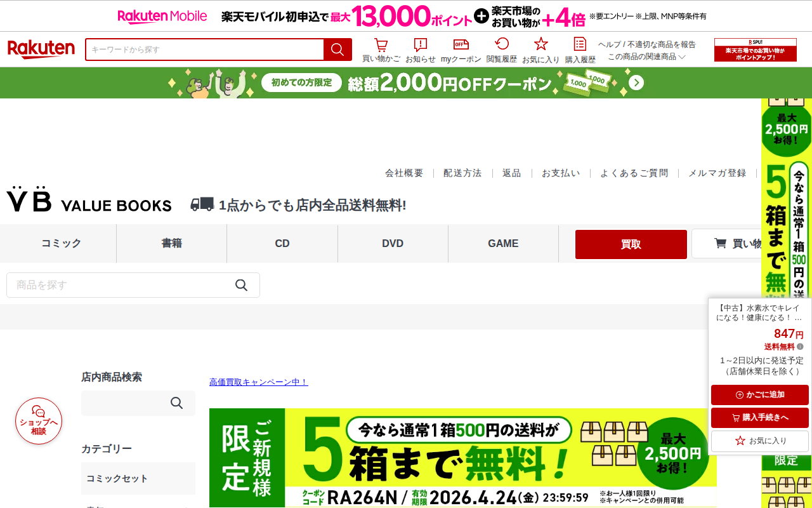Open 会社概要 link

tap(404, 173)
